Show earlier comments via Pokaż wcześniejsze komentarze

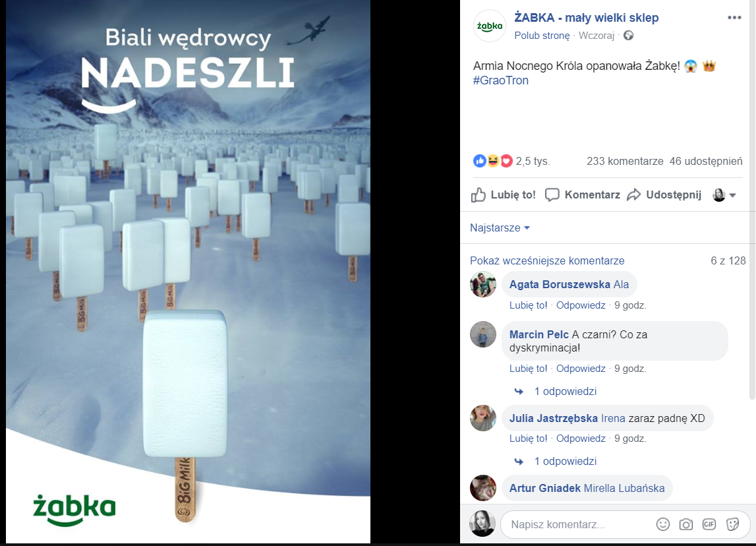[x=547, y=261]
